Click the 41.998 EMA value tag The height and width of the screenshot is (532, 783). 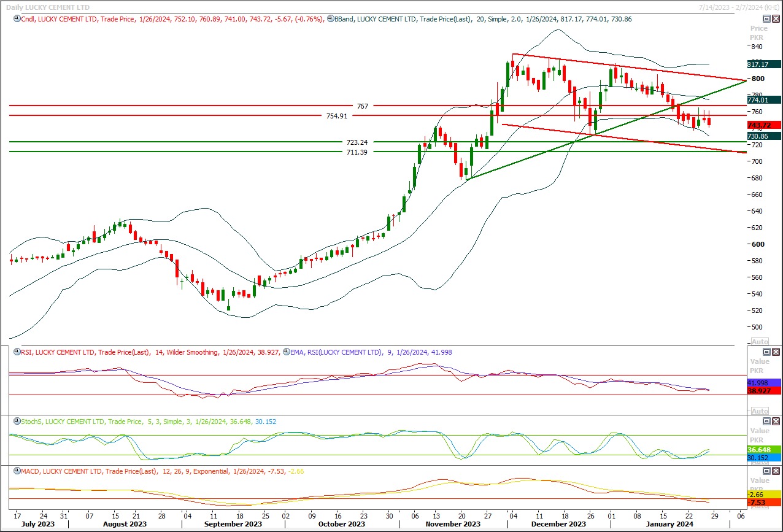click(764, 382)
